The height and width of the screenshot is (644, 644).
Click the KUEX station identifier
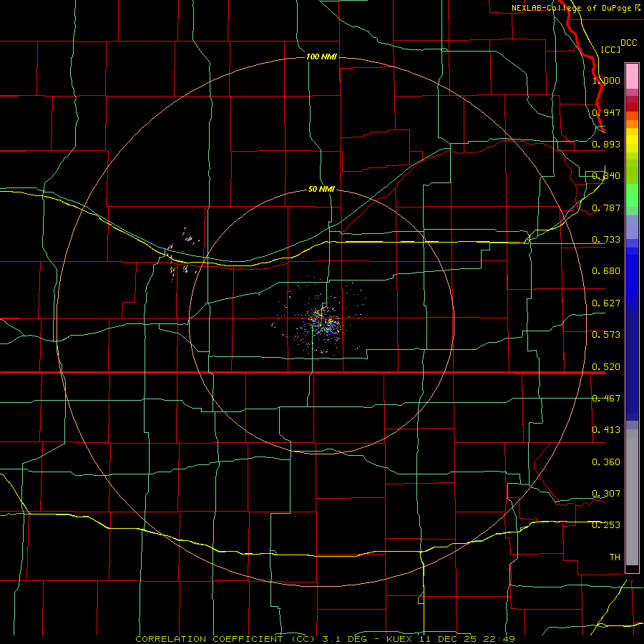[399, 639]
